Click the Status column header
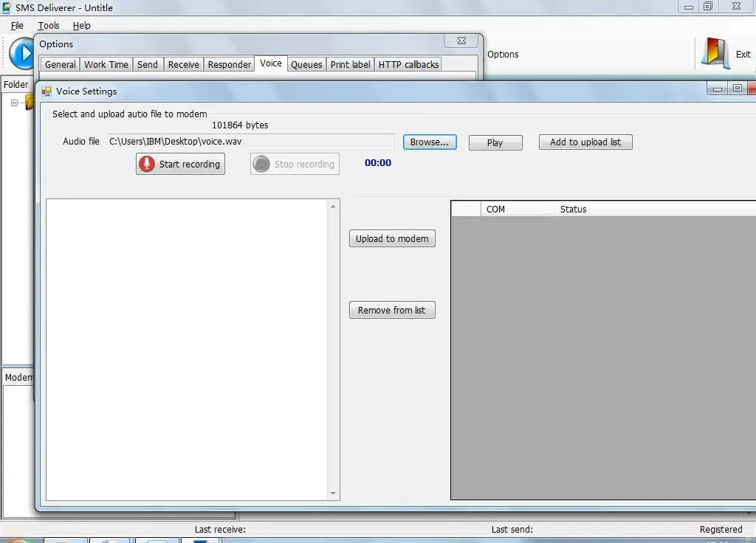Screen dimensions: 756x543 (655, 209)
